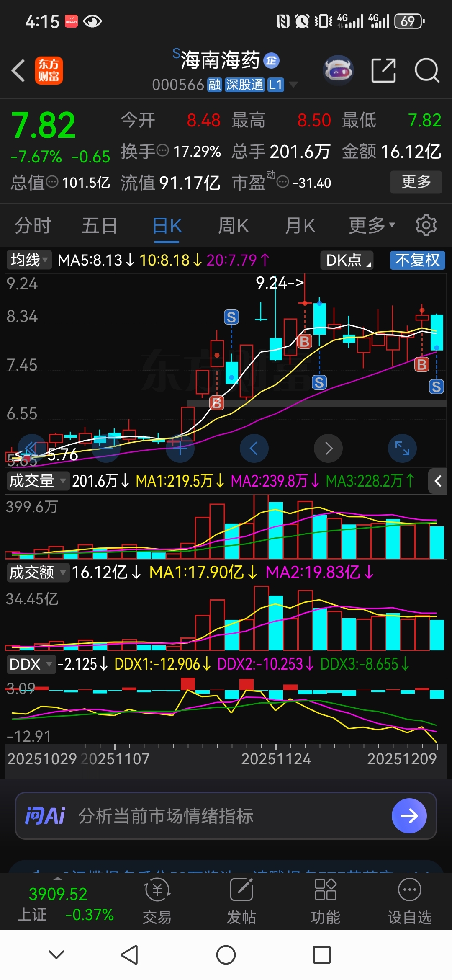The height and width of the screenshot is (980, 452).
Task: Hide keyboard with down chevron nav
Action: tap(56, 955)
